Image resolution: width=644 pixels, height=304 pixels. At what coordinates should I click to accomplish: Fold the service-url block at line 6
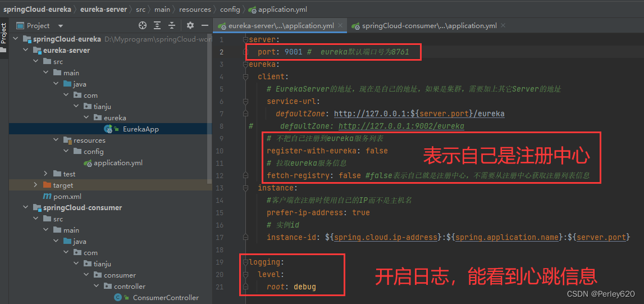point(245,101)
